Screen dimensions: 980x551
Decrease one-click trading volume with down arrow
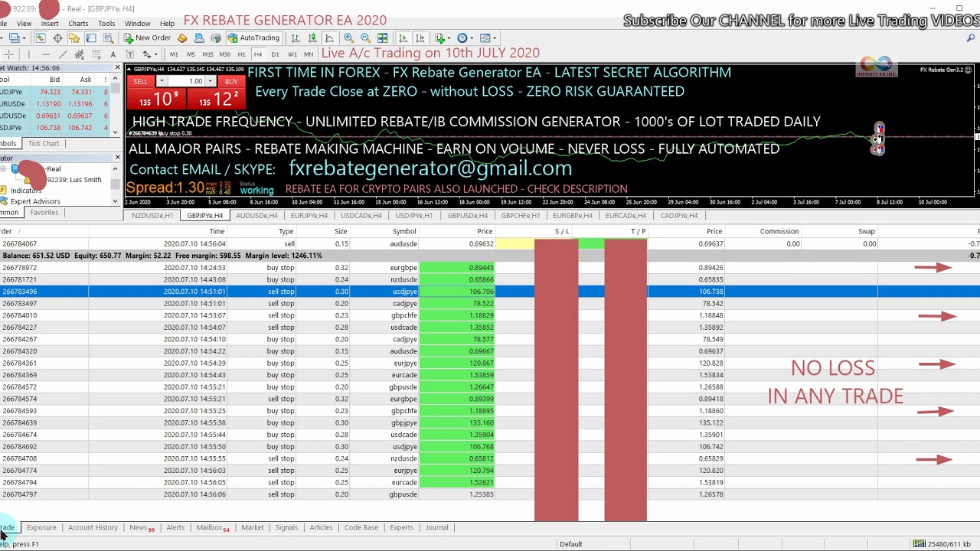pos(161,81)
